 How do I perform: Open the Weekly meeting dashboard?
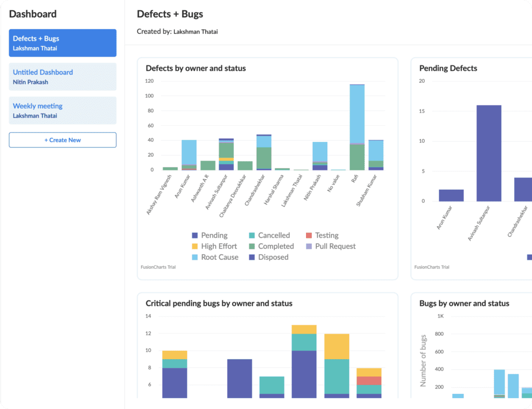pos(63,110)
